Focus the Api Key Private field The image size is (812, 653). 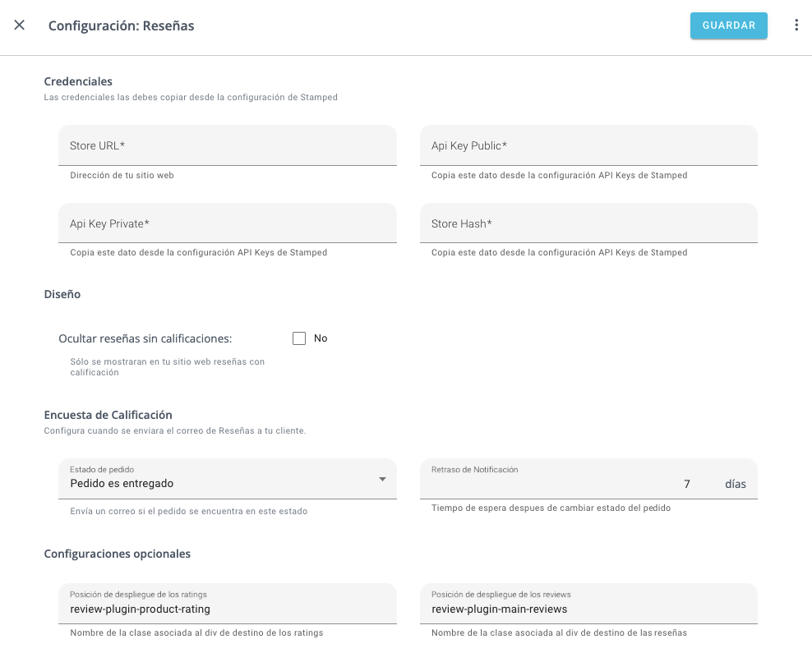tap(228, 223)
